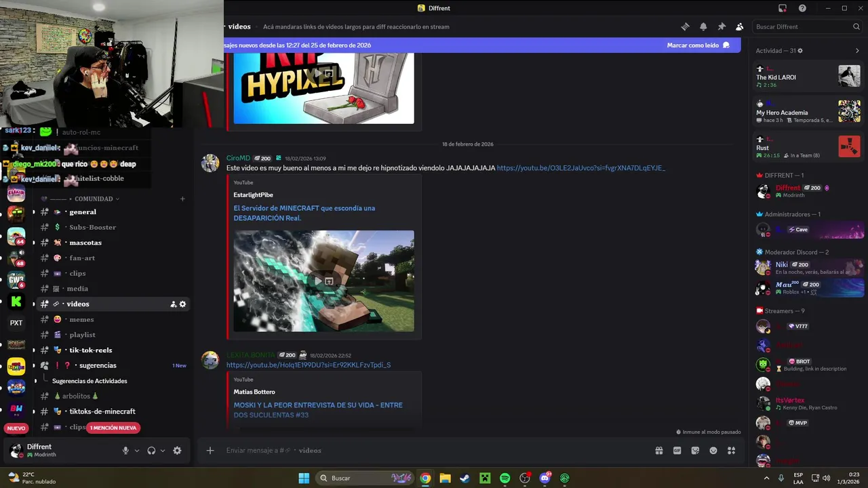868x488 pixels.
Task: Open output device dropdown beside headphones
Action: (x=163, y=451)
